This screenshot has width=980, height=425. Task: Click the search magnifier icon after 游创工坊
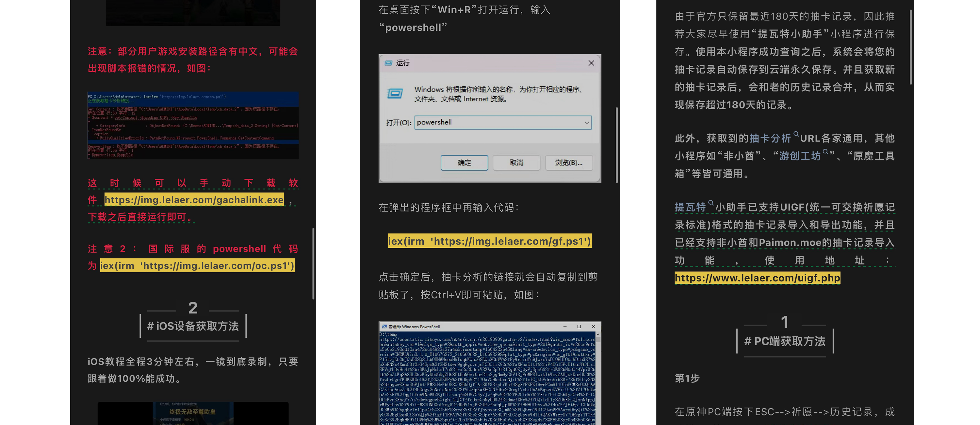(x=825, y=152)
